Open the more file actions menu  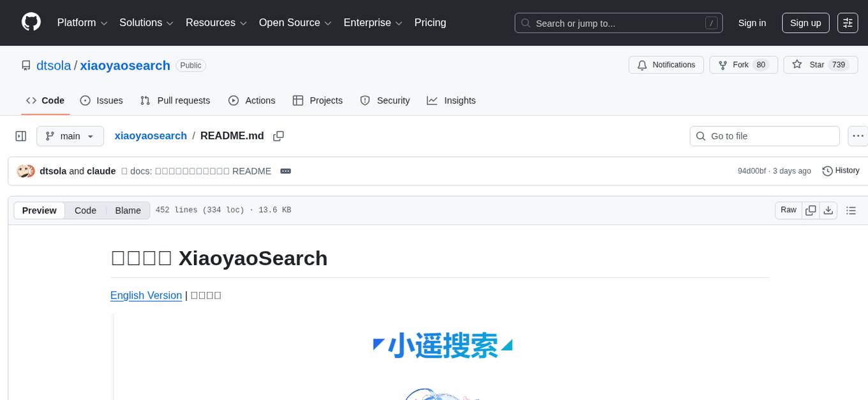pyautogui.click(x=858, y=135)
